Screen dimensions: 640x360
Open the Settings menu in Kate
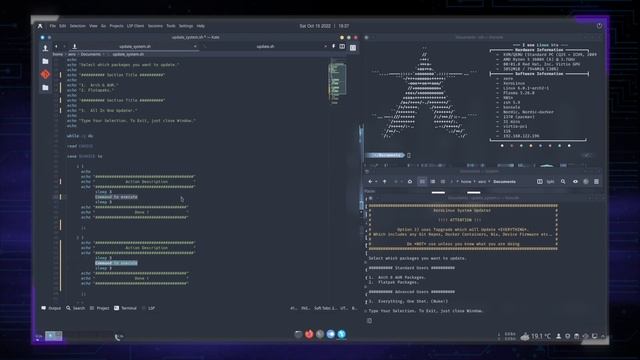pos(186,26)
